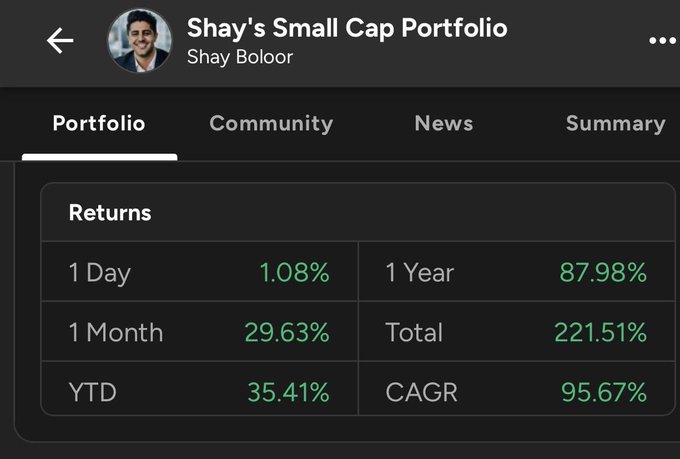Image resolution: width=680 pixels, height=459 pixels.
Task: Tap the 95.67% CAGR value
Action: (x=603, y=392)
